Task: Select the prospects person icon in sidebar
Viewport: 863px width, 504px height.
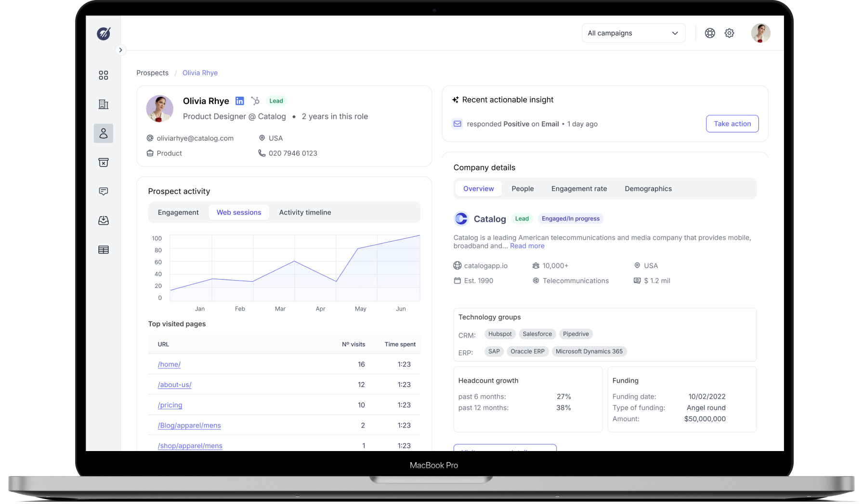Action: (x=104, y=133)
